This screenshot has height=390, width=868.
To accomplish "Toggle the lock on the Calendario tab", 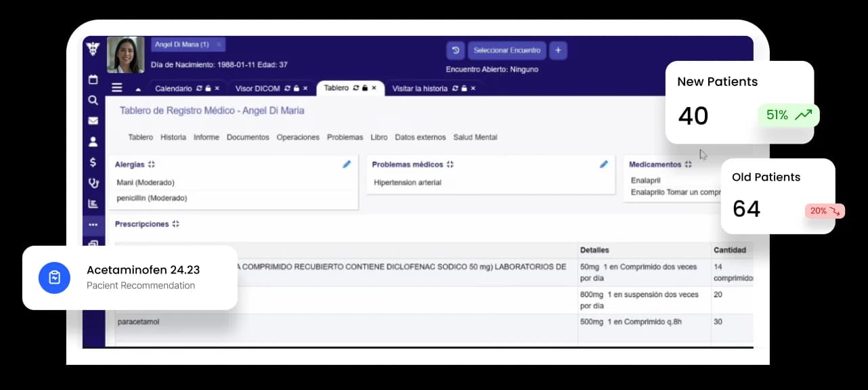I will click(208, 88).
